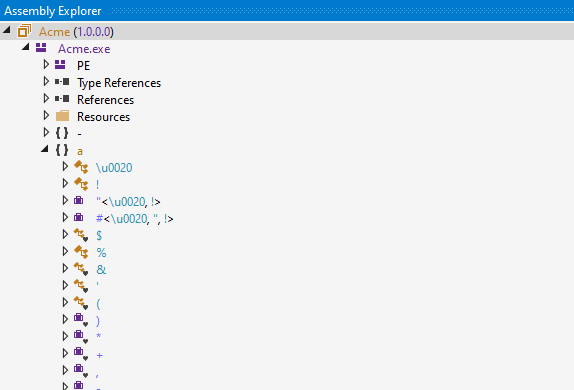Collapse the 'a' namespace node
Image resolution: width=574 pixels, height=390 pixels.
[45, 149]
